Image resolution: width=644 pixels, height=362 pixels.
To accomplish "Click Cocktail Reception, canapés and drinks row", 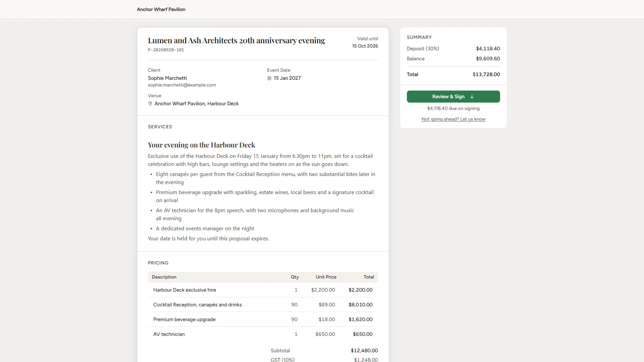I will pyautogui.click(x=263, y=305).
